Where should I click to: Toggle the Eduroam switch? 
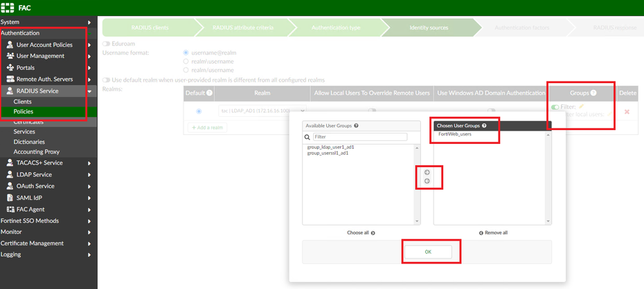(107, 44)
